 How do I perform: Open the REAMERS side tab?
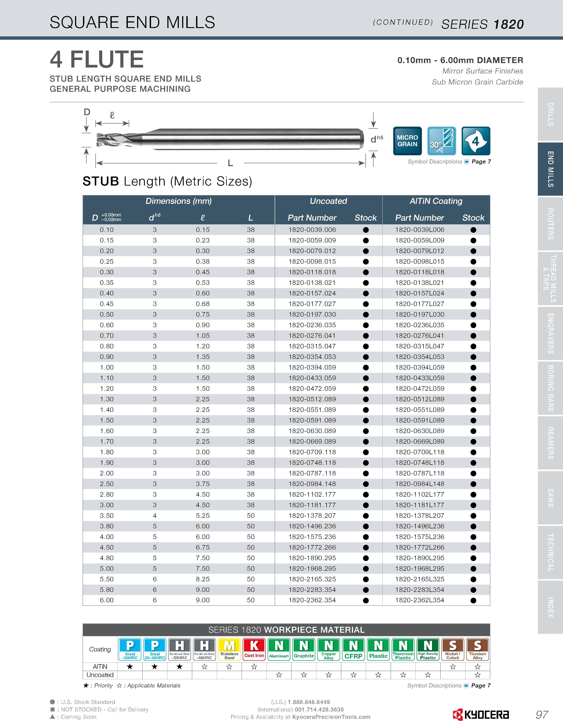point(550,443)
